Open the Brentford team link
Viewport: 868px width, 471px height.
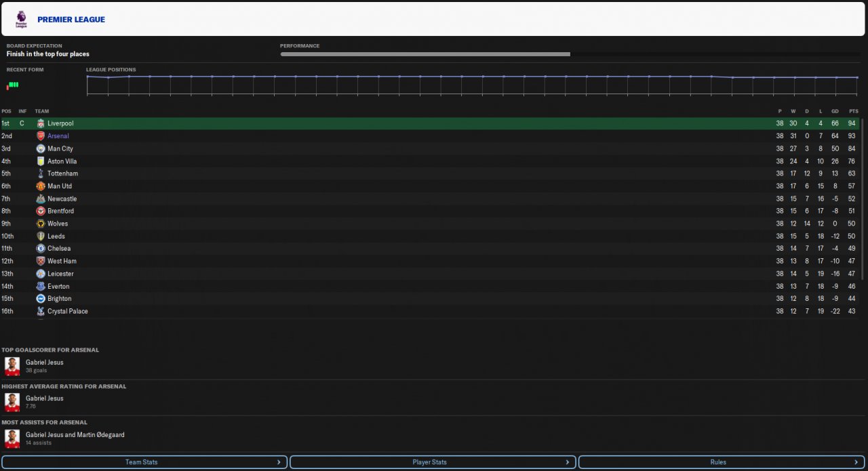(61, 211)
